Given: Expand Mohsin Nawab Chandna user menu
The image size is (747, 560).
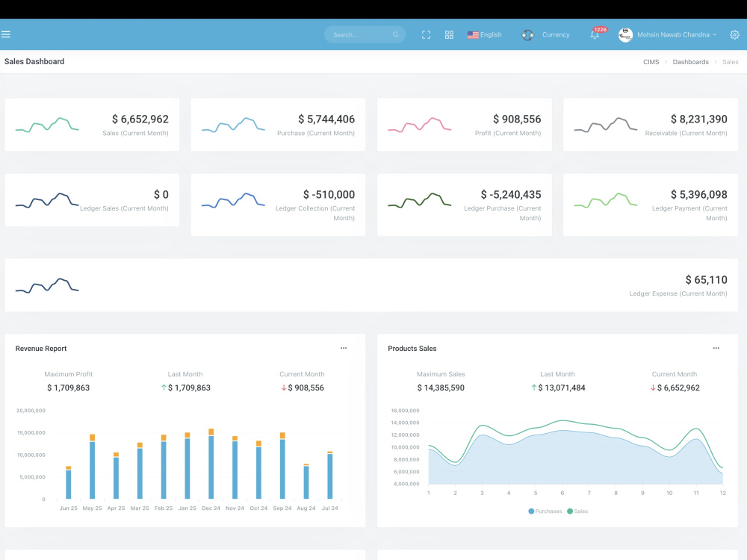Looking at the screenshot, I should 677,35.
